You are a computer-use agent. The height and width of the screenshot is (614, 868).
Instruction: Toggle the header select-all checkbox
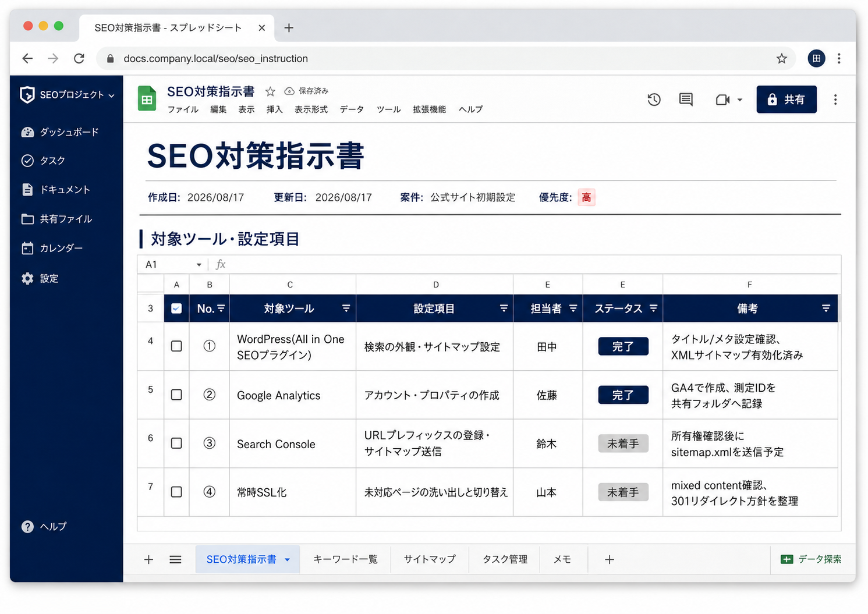[x=176, y=308]
